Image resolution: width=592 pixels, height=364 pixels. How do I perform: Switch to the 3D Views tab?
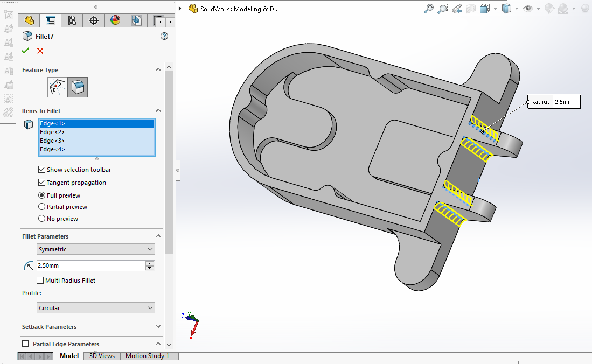tap(102, 356)
